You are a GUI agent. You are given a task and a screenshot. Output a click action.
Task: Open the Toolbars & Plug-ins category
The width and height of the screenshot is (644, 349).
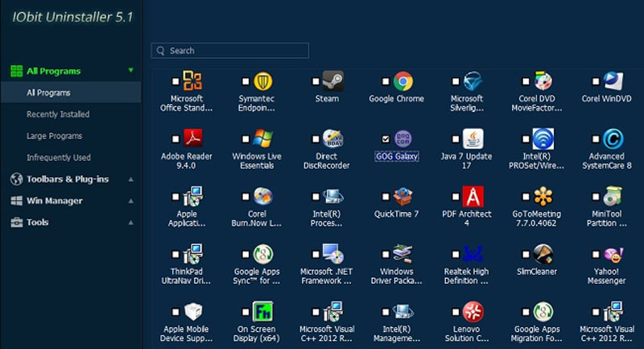(68, 179)
